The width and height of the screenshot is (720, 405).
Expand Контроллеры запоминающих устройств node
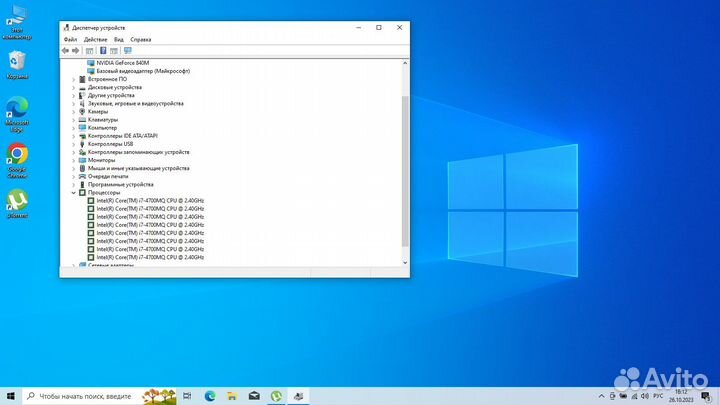73,152
